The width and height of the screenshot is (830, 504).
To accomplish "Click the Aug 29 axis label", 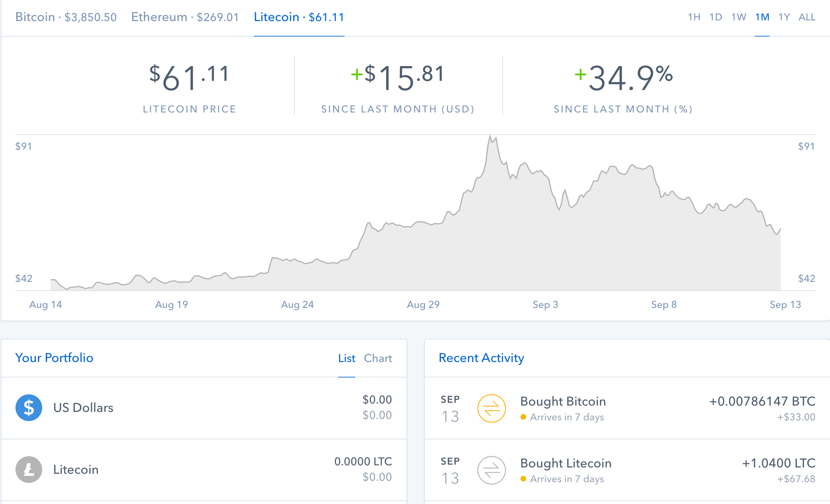I will pyautogui.click(x=423, y=304).
